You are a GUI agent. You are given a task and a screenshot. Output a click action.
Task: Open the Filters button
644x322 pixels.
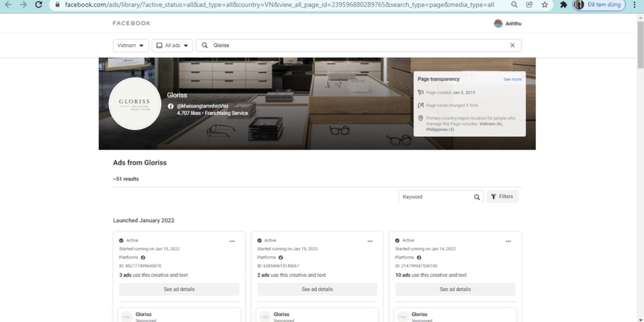(x=502, y=197)
